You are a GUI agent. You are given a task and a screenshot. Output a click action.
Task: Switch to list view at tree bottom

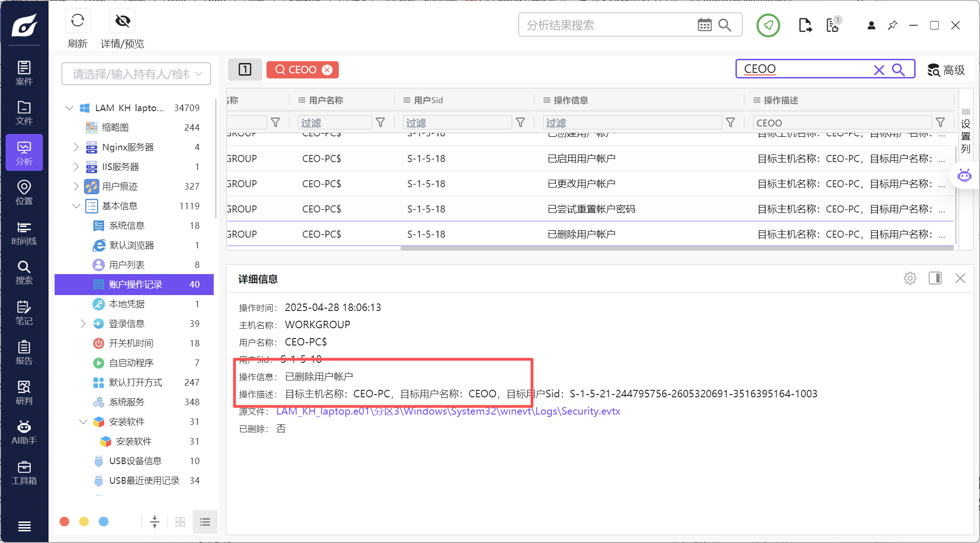click(x=205, y=522)
